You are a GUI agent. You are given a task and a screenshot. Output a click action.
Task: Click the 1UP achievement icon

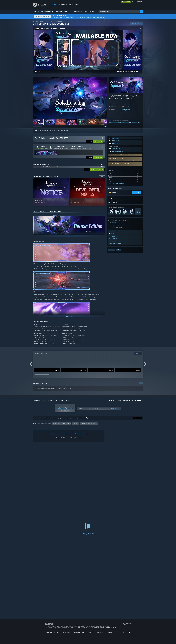(x=118, y=212)
